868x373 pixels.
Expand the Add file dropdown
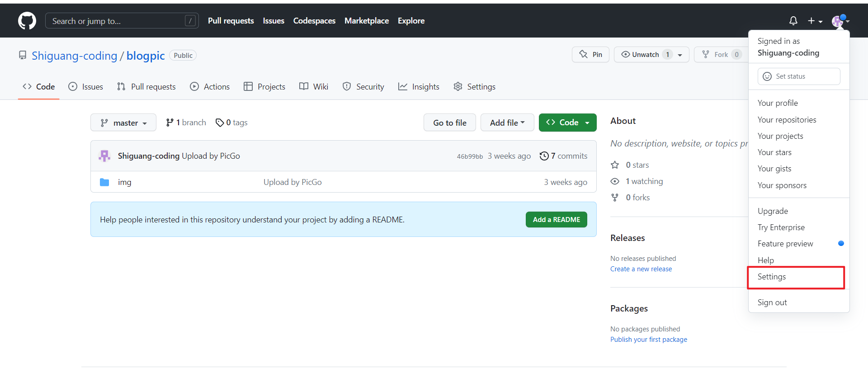(x=507, y=123)
